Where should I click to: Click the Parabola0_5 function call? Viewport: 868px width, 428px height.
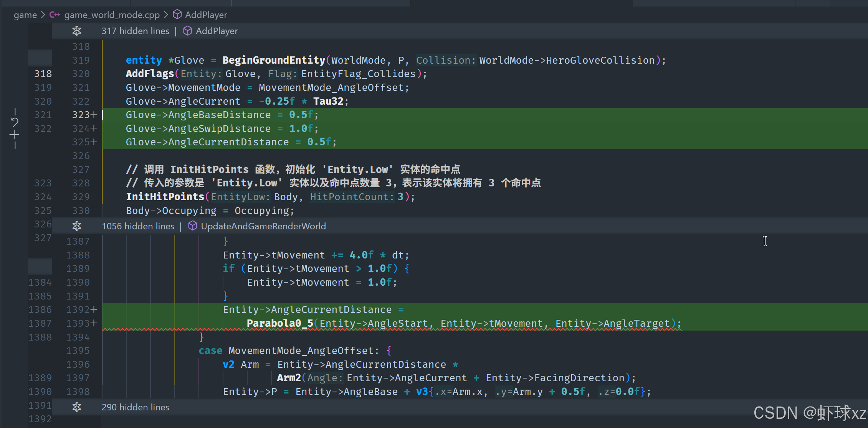click(x=280, y=323)
